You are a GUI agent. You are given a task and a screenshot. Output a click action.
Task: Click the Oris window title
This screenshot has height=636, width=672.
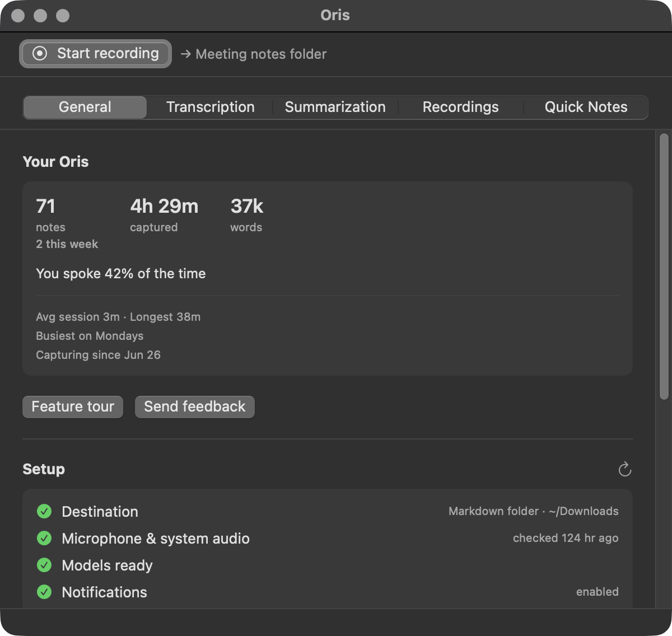point(335,15)
